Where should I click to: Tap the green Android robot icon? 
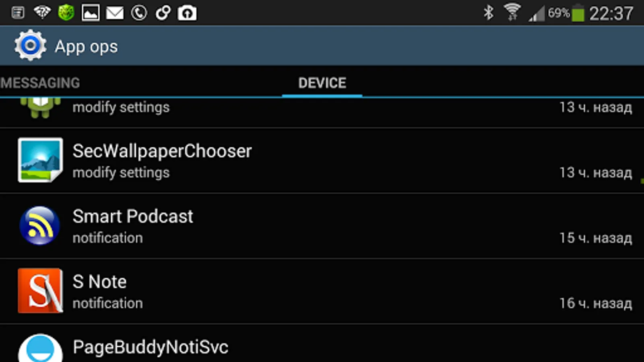coord(40,108)
